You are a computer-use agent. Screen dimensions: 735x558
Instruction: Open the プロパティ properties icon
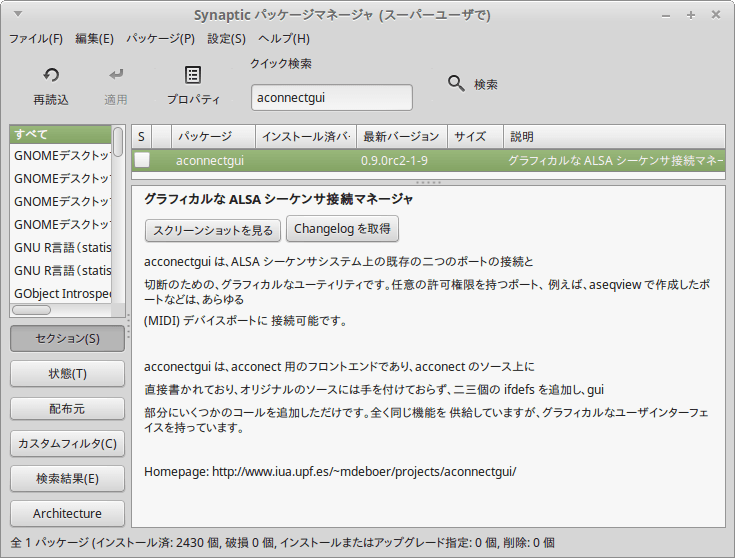coord(193,75)
